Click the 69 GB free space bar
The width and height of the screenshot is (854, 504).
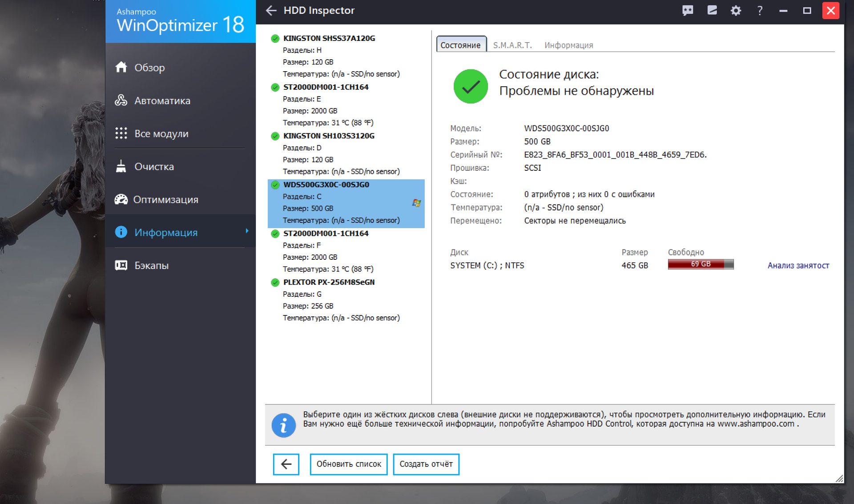coord(700,264)
